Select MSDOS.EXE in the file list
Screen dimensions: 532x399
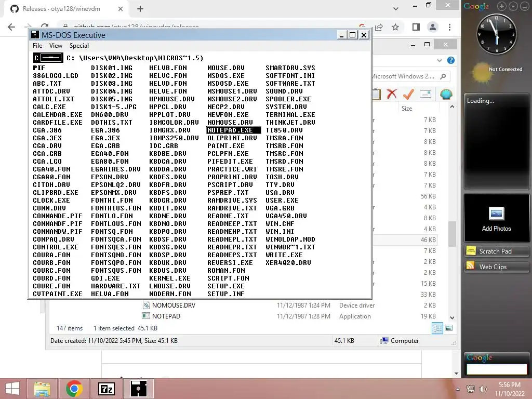click(x=225, y=76)
